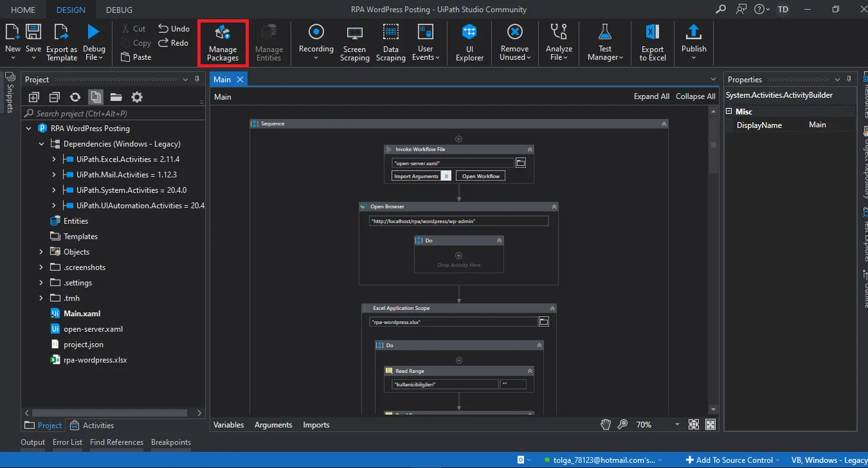The width and height of the screenshot is (868, 468).
Task: Click the Project panel horizontal scrollbar
Action: click(x=109, y=413)
